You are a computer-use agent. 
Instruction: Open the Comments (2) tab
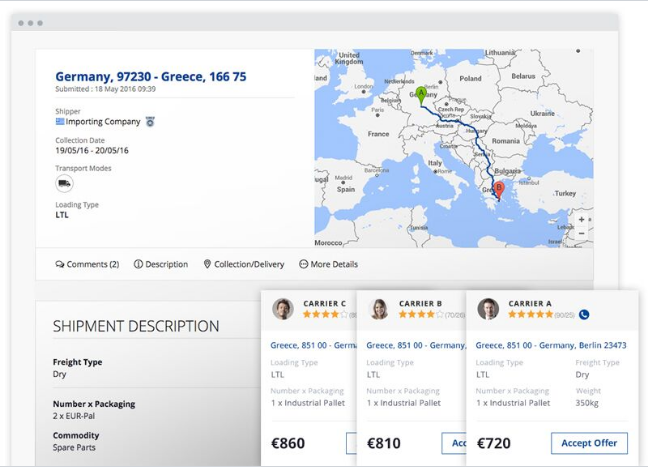[87, 264]
